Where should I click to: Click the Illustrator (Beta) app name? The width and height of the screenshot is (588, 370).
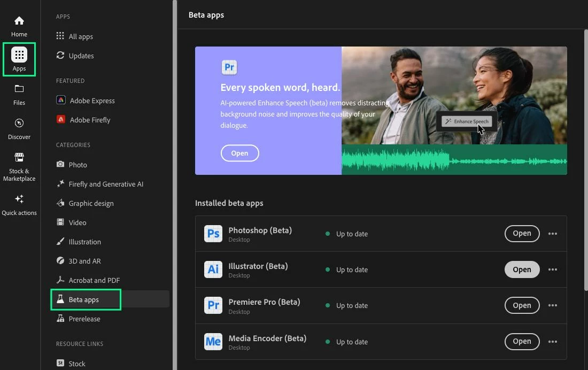tap(258, 266)
